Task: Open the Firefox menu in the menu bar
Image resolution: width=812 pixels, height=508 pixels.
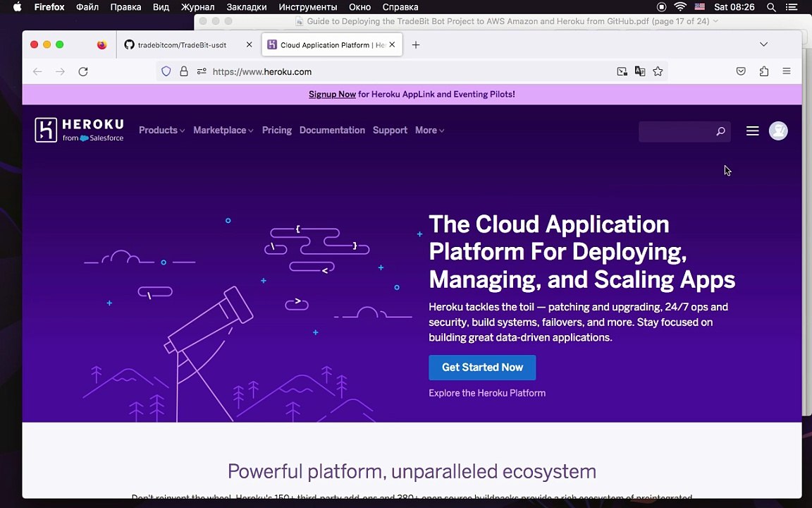Action: pyautogui.click(x=49, y=7)
